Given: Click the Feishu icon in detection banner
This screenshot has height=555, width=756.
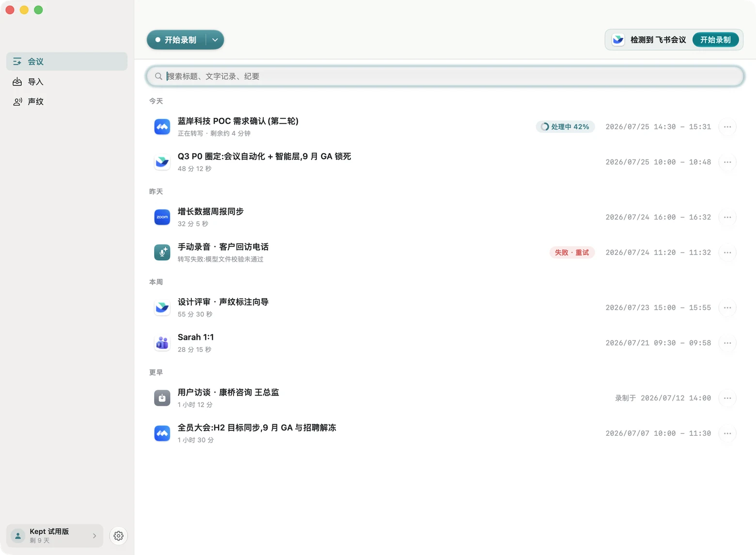Looking at the screenshot, I should (x=618, y=40).
